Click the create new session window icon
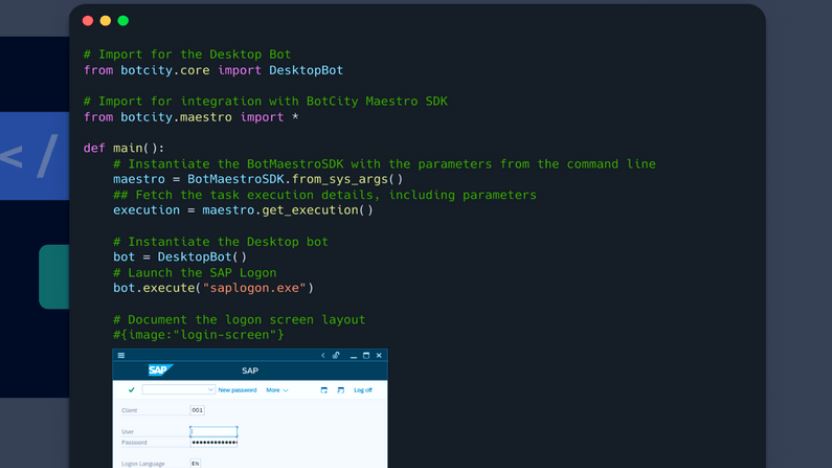 coord(324,390)
